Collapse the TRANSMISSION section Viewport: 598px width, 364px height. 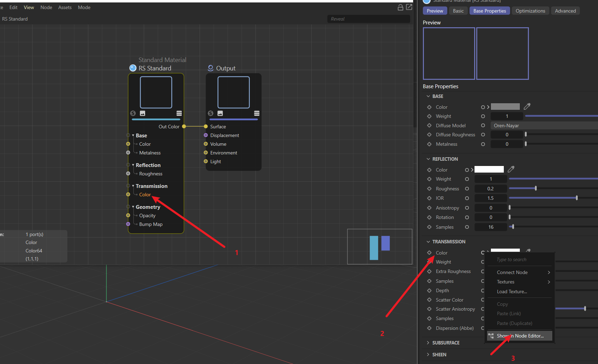point(428,242)
